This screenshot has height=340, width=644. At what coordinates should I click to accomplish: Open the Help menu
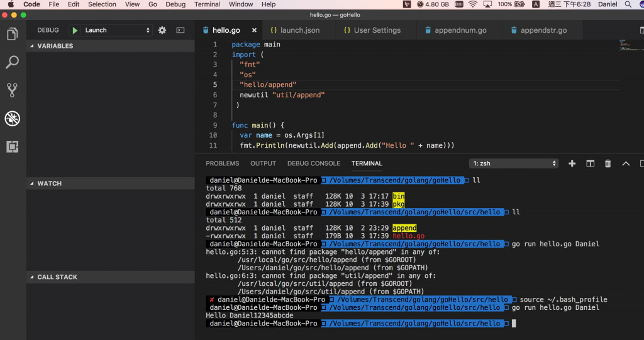[x=268, y=4]
